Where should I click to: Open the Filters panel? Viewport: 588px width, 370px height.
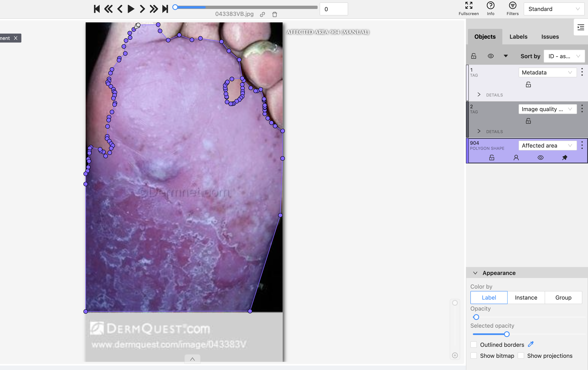click(512, 9)
